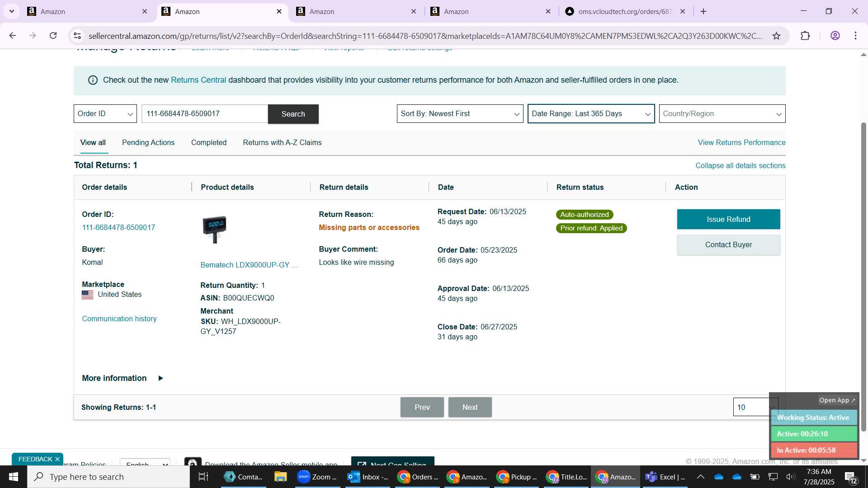This screenshot has height=488, width=868.
Task: Click Open App in the tracker widget
Action: click(x=837, y=400)
